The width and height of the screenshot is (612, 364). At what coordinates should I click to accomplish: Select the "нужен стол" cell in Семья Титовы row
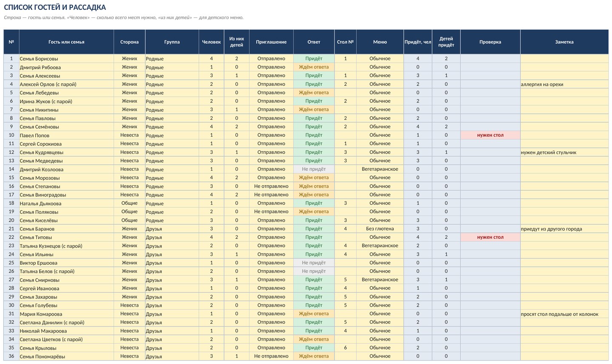tap(490, 237)
